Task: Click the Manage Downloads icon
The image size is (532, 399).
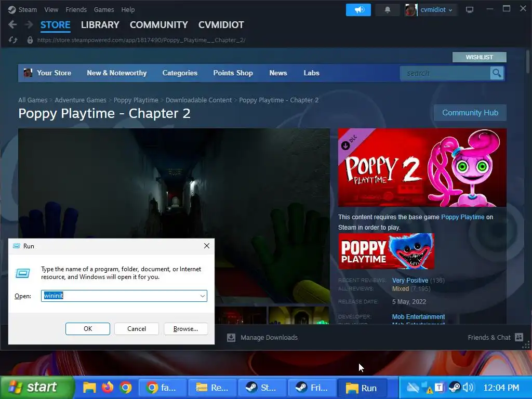Action: tap(231, 337)
